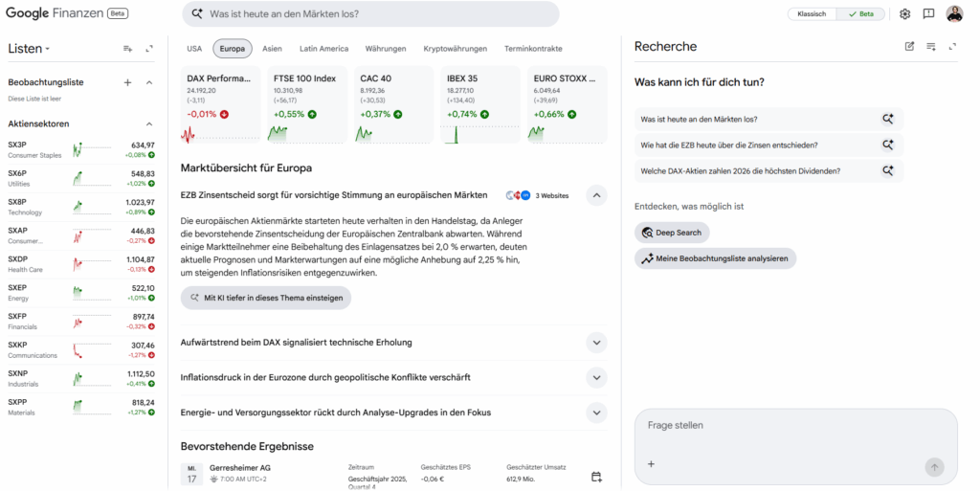Click the search icon beside 'Was ist heute an den Märkten los?' suggestion
This screenshot has height=491, width=980.
click(x=887, y=119)
